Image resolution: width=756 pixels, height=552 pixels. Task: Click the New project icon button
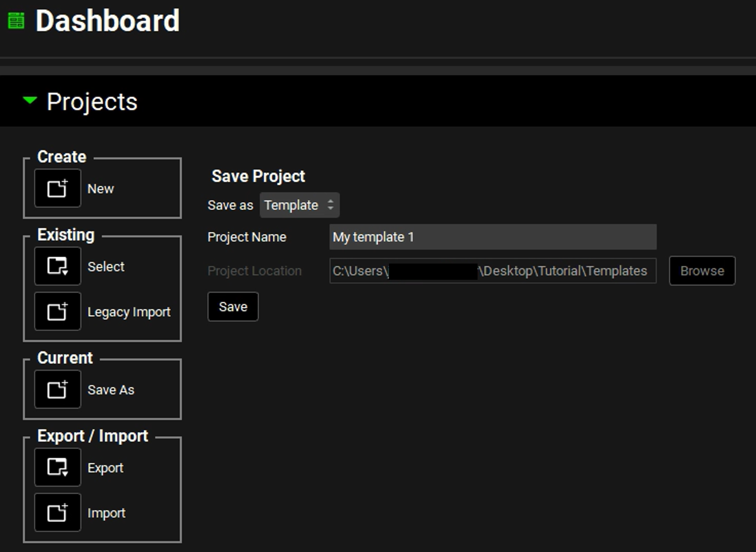[57, 188]
